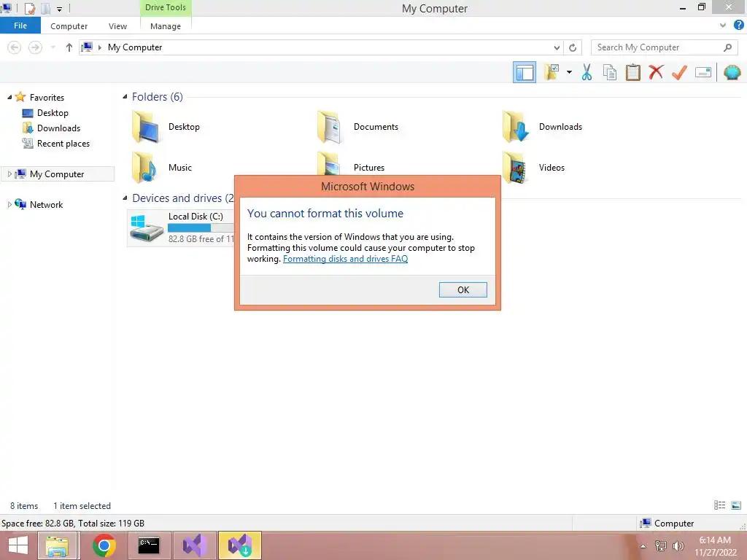Select Recent places in the sidebar
The image size is (747, 560).
(63, 144)
